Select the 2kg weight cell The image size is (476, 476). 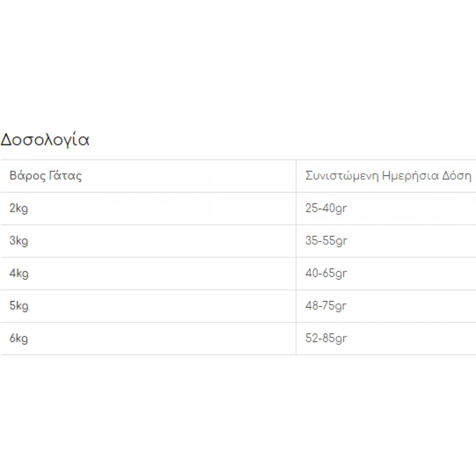coord(19,208)
